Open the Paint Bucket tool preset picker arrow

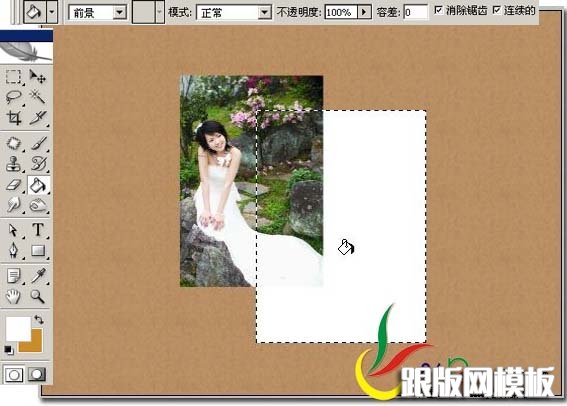pyautogui.click(x=52, y=12)
